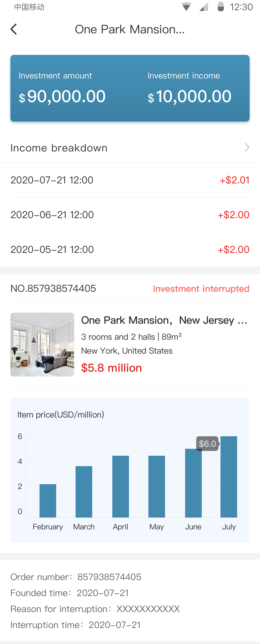The height and width of the screenshot is (644, 260).
Task: Tap the Wi-Fi status icon
Action: [x=186, y=7]
